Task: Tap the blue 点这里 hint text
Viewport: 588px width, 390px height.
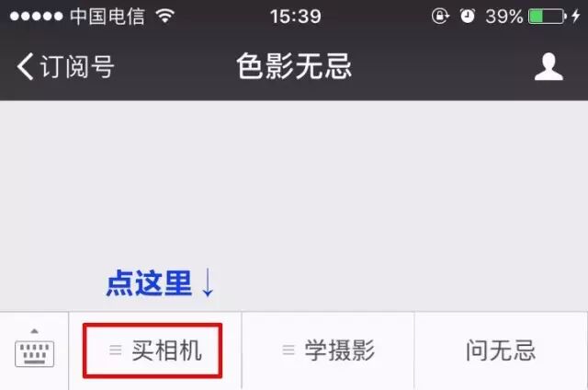Action: pyautogui.click(x=149, y=283)
